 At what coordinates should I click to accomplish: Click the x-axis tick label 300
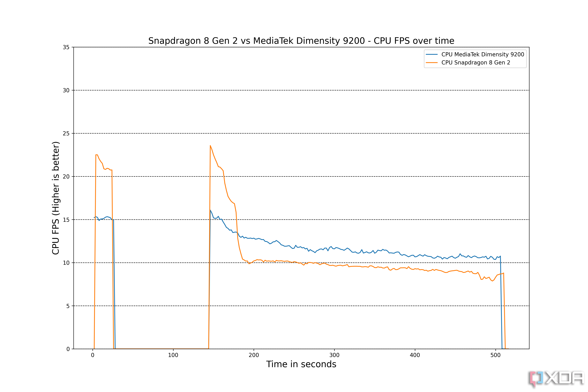pos(334,355)
